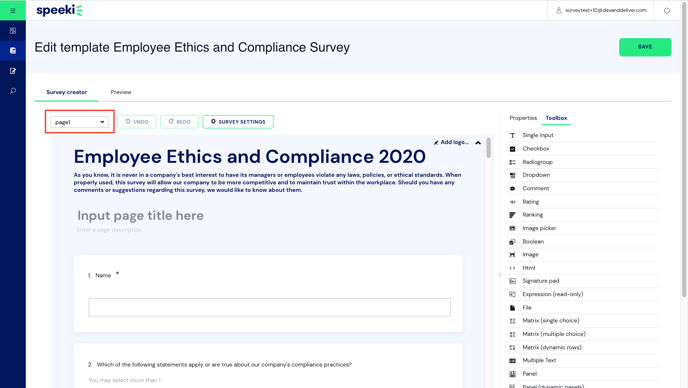The image size is (688, 388).
Task: Open the hamburger menu icon
Action: (13, 11)
